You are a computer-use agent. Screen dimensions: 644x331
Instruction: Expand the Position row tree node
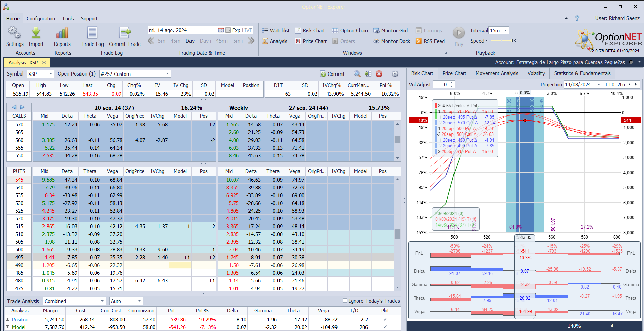point(7,319)
